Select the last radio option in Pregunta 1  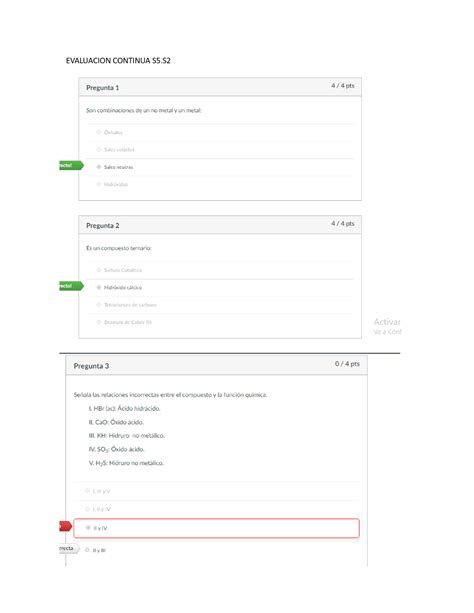[99, 184]
